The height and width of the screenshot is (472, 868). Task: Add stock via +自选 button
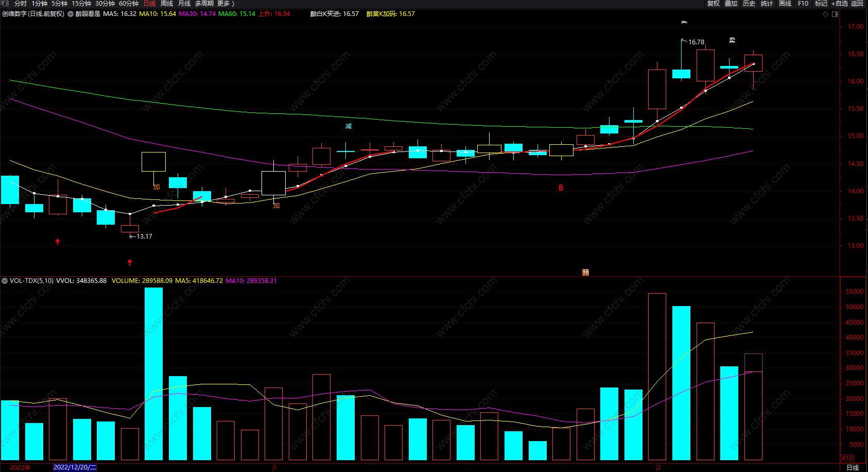[x=840, y=4]
